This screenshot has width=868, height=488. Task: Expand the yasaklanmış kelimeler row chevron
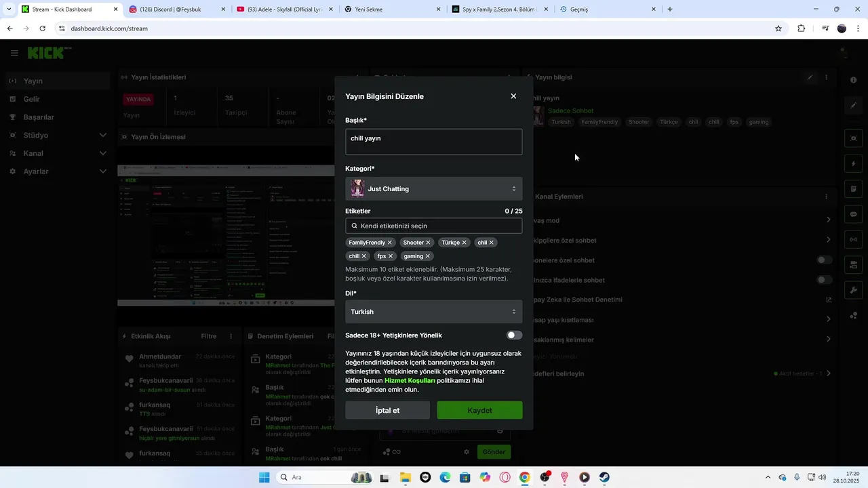tap(828, 340)
